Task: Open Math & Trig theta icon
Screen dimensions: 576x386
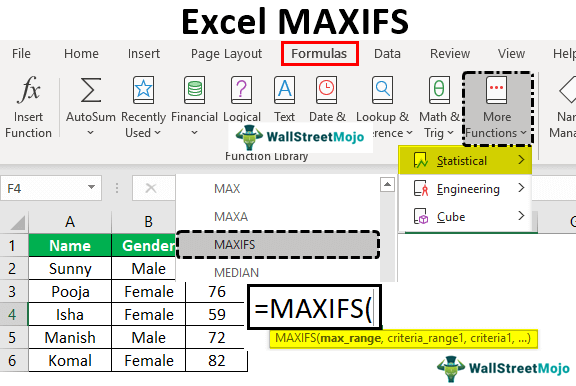Action: pos(439,90)
